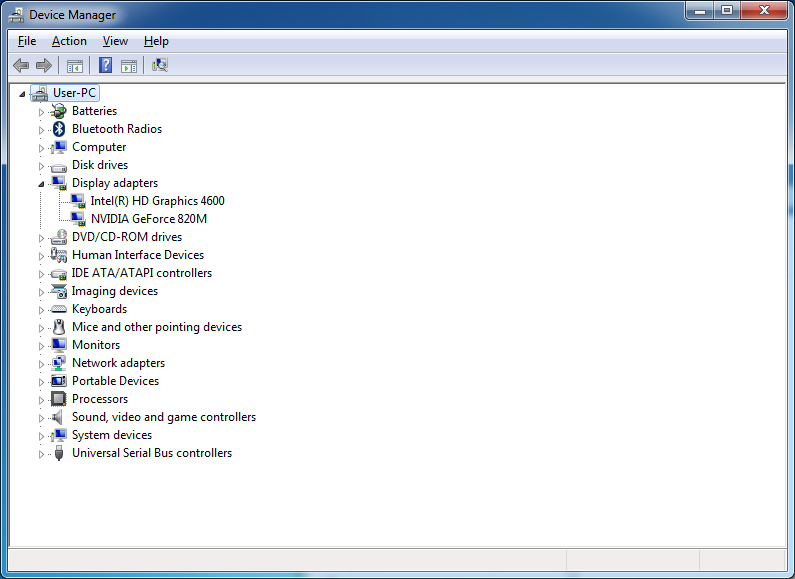Screen dimensions: 795x579
Task: Expand the Processors category
Action: pos(41,400)
